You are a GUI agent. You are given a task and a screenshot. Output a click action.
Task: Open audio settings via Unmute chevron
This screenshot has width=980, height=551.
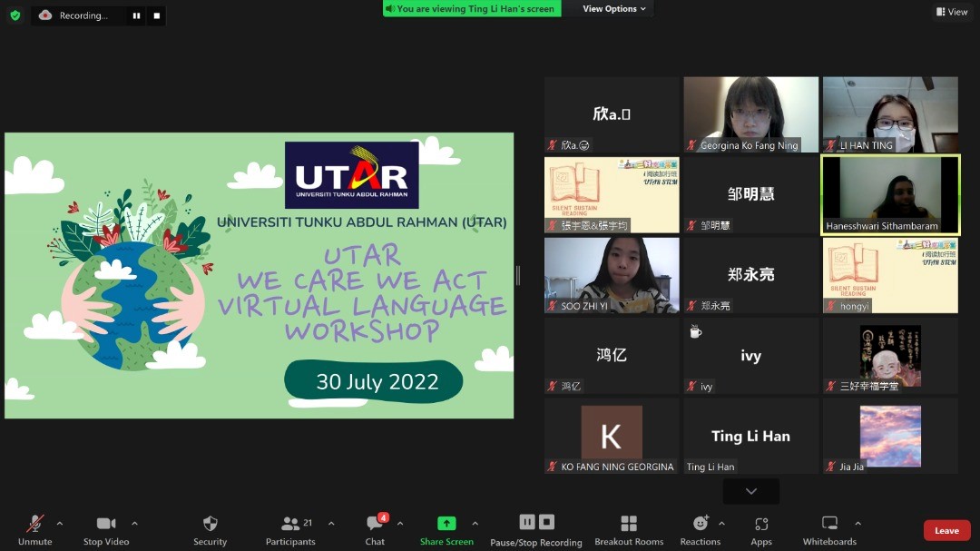coord(61,524)
